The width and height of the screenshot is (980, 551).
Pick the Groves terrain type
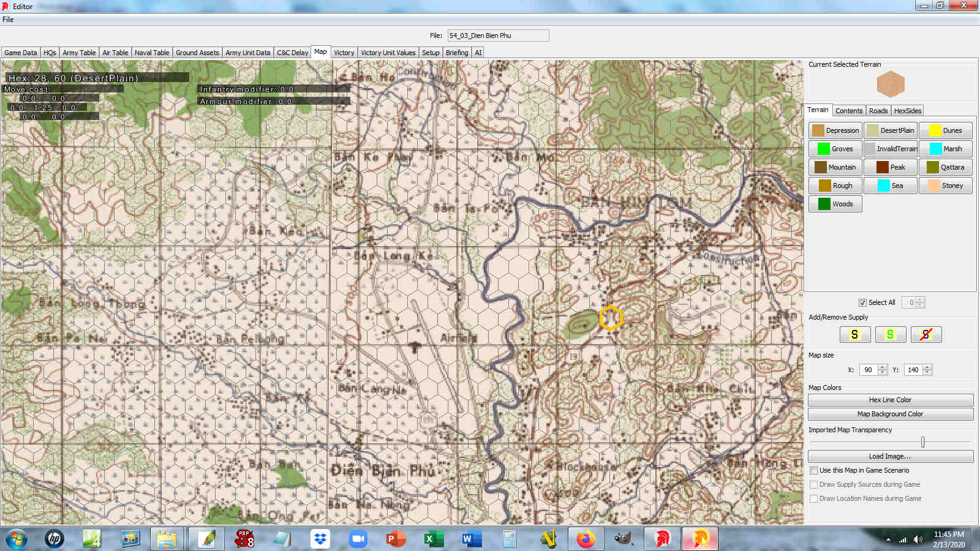pyautogui.click(x=835, y=149)
